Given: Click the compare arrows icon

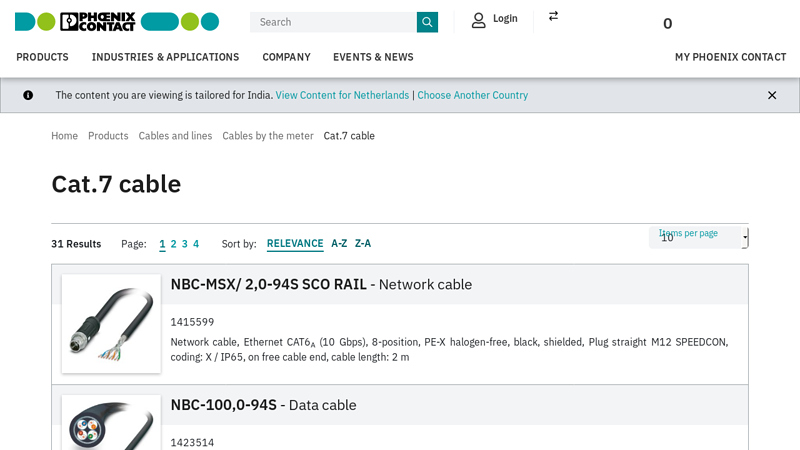Looking at the screenshot, I should tap(553, 16).
